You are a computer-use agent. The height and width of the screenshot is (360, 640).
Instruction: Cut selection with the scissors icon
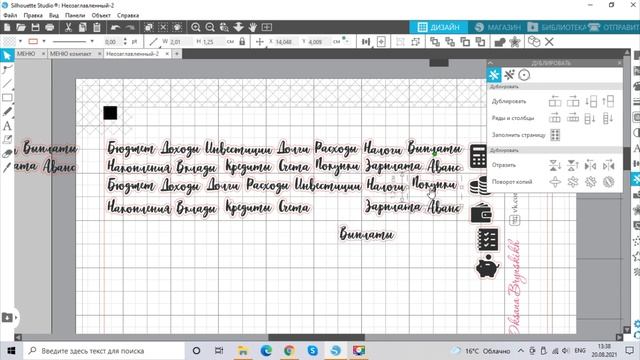68,27
